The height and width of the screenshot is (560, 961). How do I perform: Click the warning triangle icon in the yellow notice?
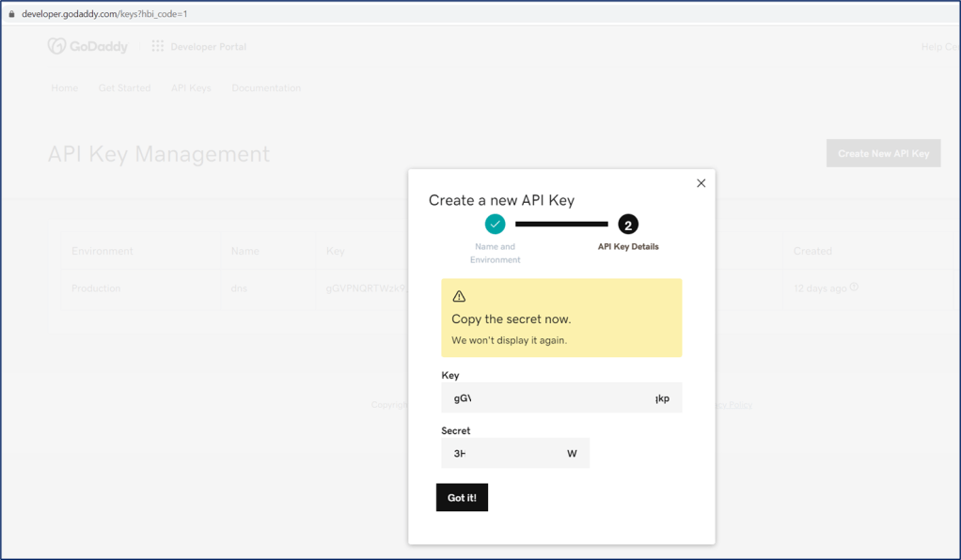pos(459,297)
